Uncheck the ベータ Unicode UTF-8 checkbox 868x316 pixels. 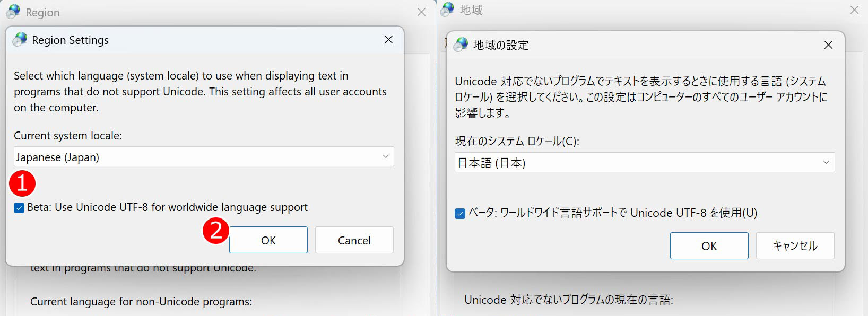point(461,213)
